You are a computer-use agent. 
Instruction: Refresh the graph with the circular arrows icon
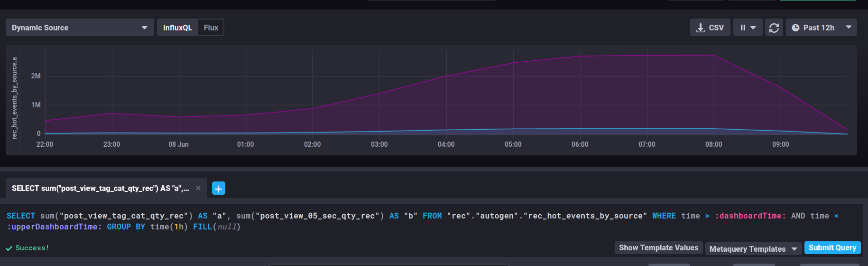point(774,28)
